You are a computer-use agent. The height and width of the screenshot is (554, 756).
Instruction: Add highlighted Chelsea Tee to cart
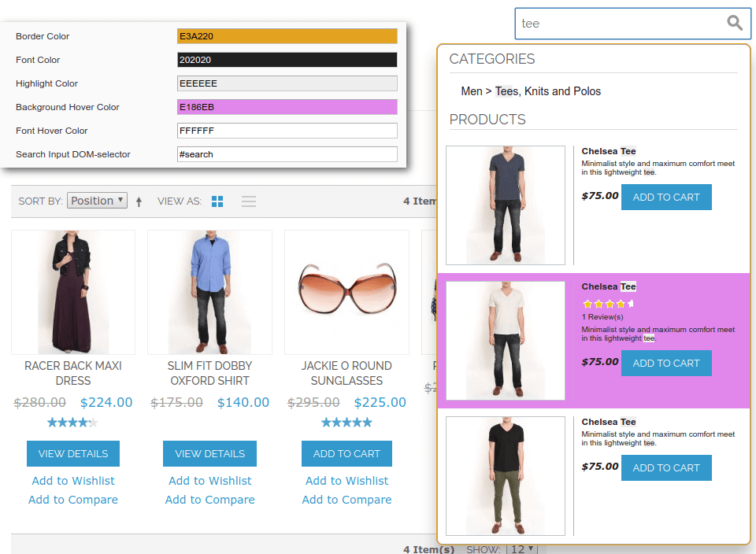tap(666, 363)
